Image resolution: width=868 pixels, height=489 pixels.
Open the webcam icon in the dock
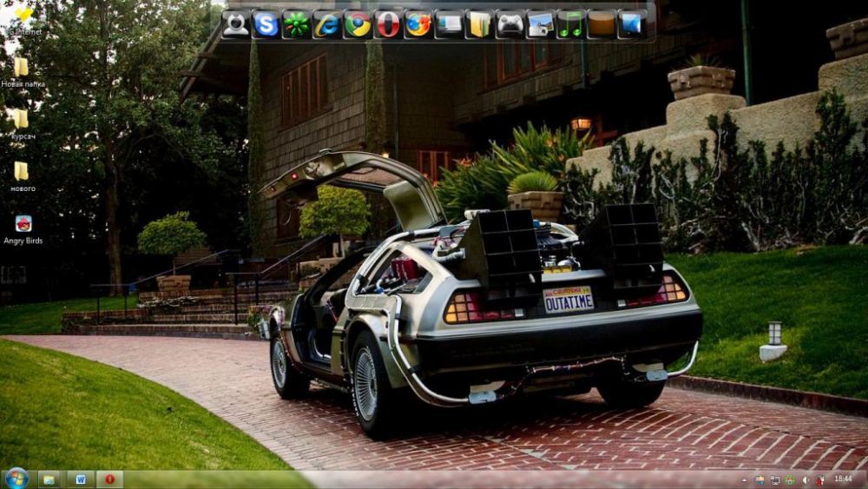click(236, 25)
